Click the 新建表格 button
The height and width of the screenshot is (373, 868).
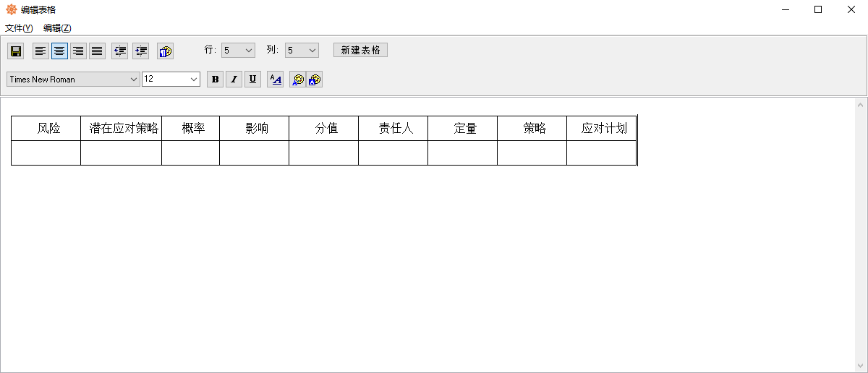[360, 50]
